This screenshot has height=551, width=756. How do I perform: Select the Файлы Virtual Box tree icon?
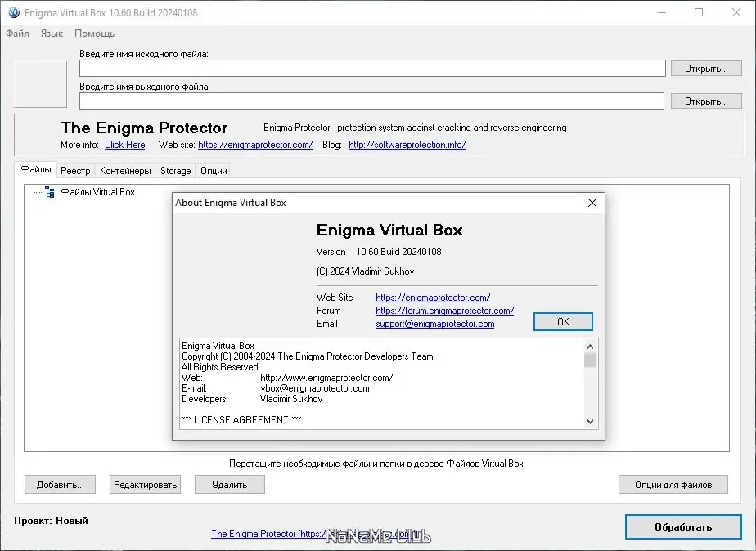50,192
